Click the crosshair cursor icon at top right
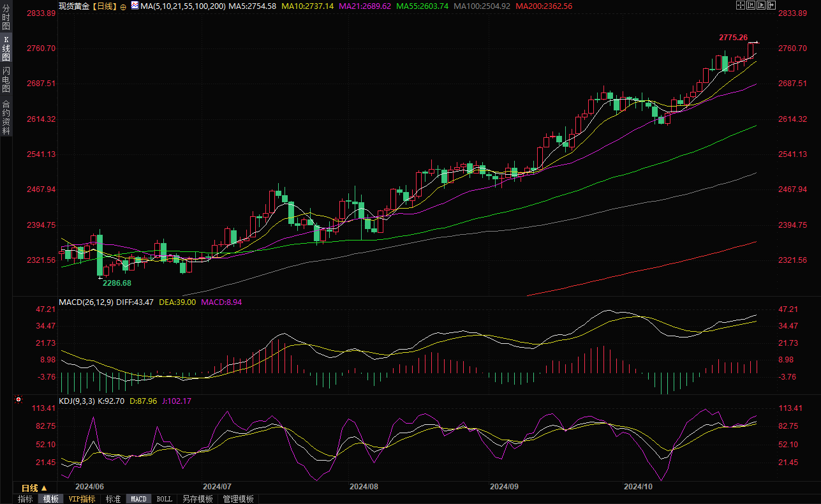This screenshot has height=504, width=821. pos(740,6)
